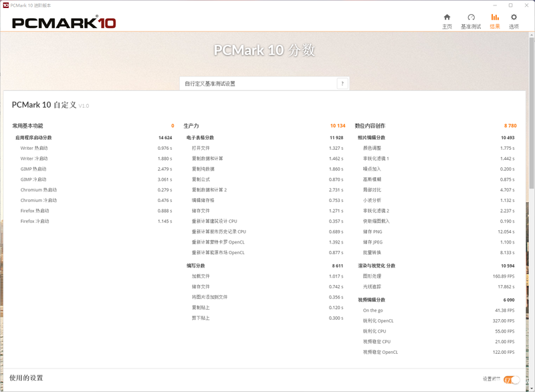535x392 pixels.
Task: Click the '锐利化 OpenCL' label
Action: pyautogui.click(x=379, y=321)
